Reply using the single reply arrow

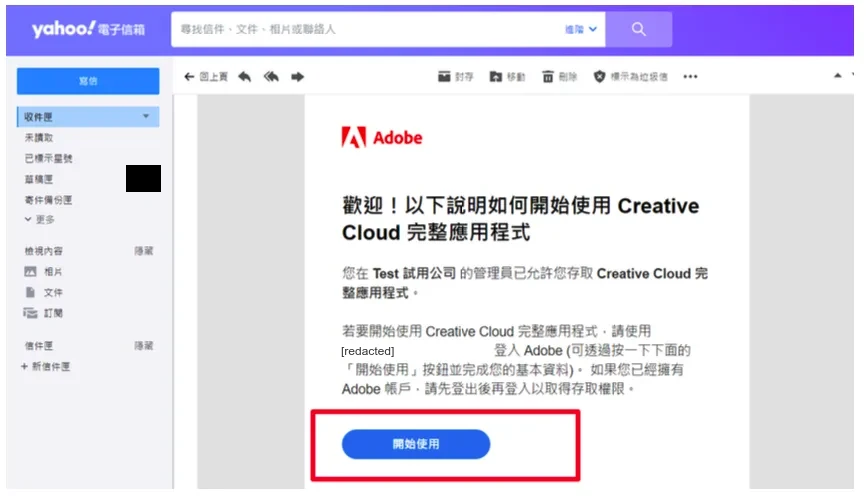point(245,77)
